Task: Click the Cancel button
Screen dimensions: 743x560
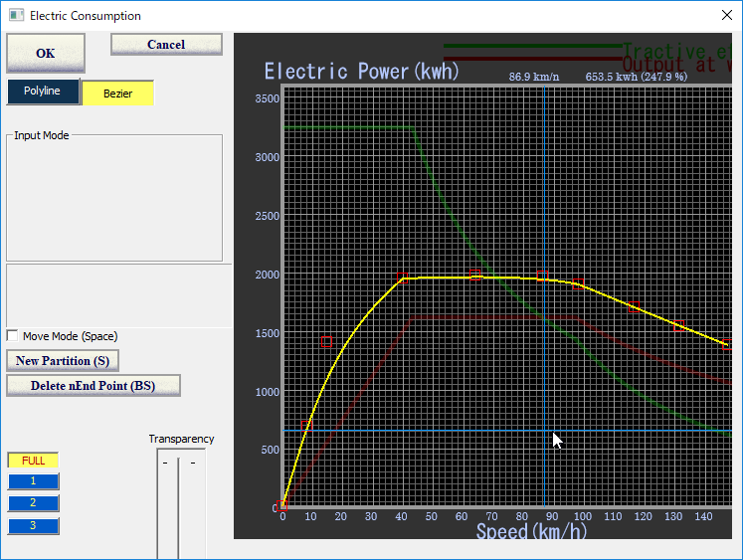Action: [x=166, y=45]
